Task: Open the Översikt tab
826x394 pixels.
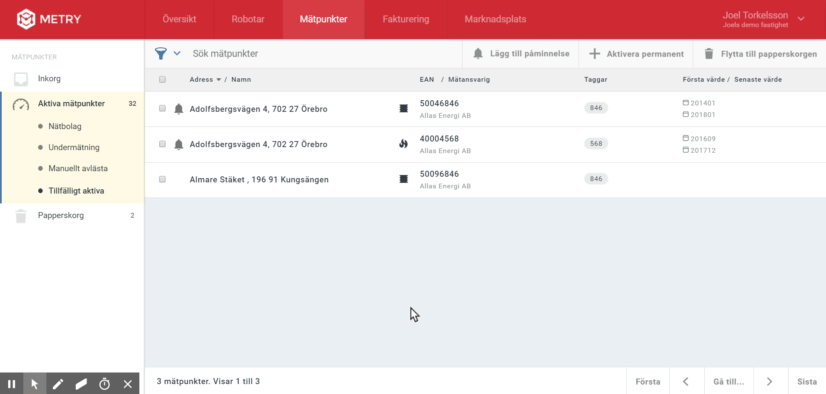Action: click(x=179, y=19)
